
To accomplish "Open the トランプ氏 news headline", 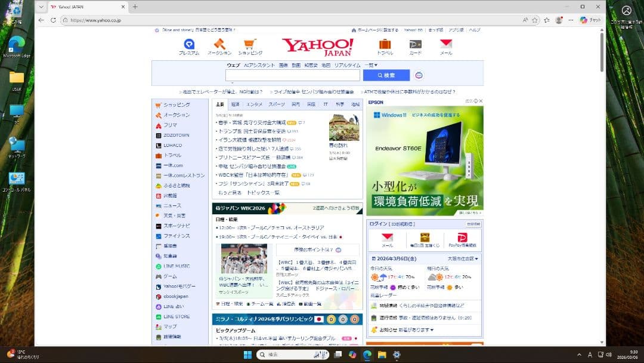I will pyautogui.click(x=252, y=131).
